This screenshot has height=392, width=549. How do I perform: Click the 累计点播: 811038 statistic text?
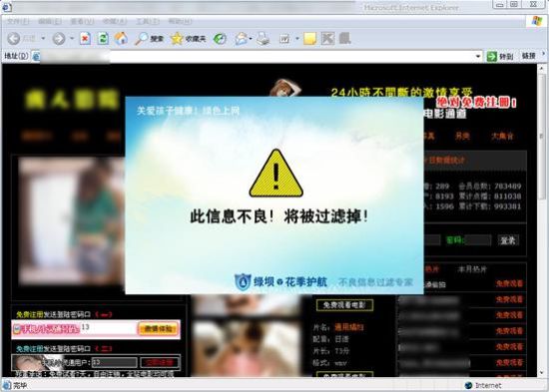tap(490, 196)
